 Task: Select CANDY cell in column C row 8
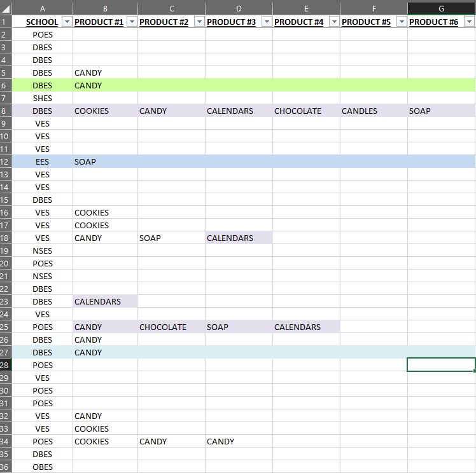[x=172, y=111]
